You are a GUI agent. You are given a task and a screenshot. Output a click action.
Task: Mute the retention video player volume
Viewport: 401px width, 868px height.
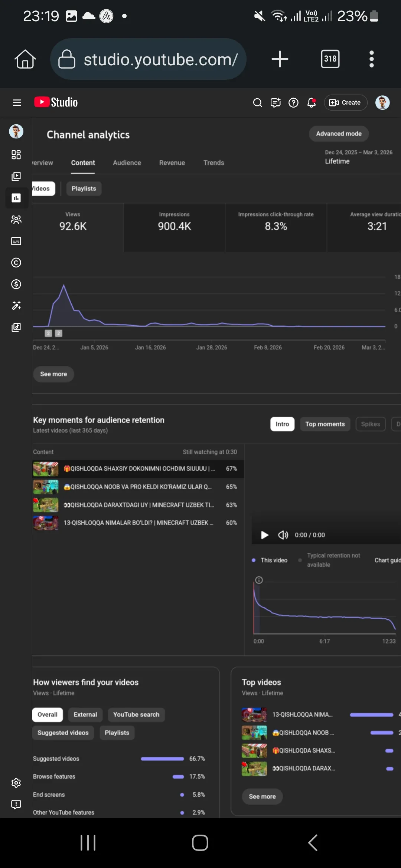tap(283, 535)
